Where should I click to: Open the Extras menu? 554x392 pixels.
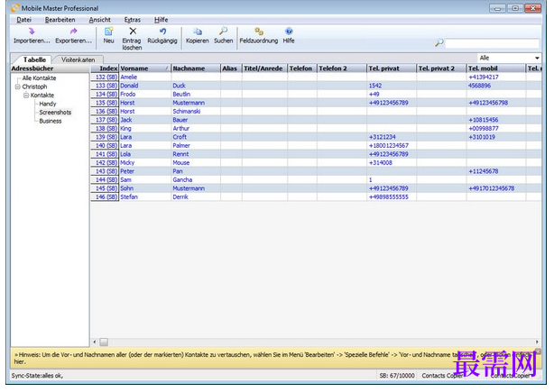(132, 19)
